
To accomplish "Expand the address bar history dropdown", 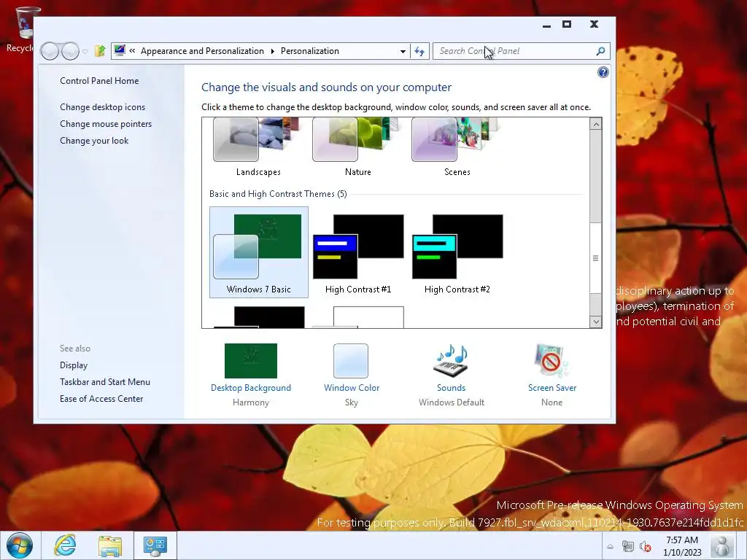I will [x=403, y=51].
